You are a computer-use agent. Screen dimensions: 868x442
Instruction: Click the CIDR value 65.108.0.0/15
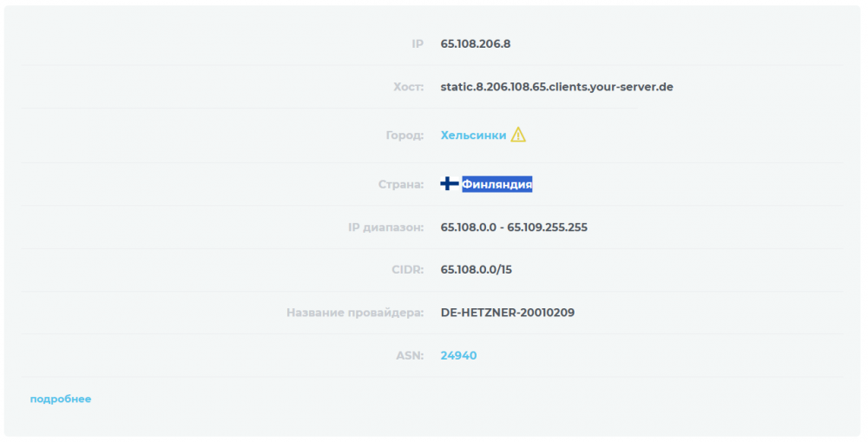click(x=477, y=269)
